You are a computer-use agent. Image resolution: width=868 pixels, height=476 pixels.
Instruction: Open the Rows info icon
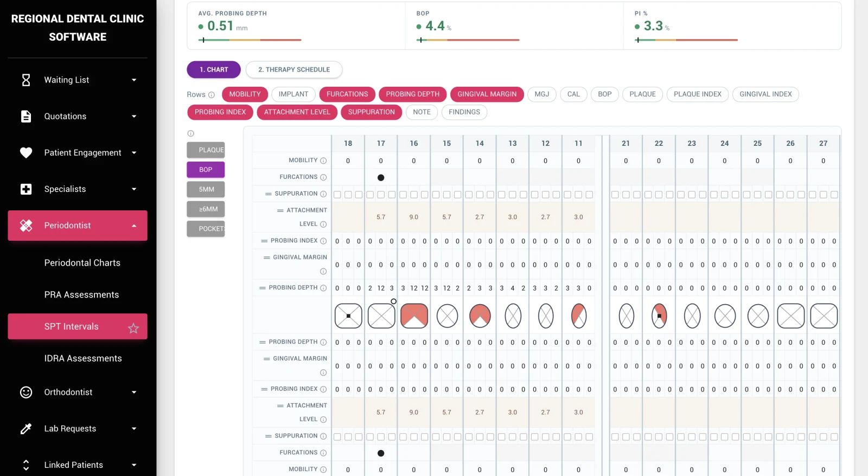coord(212,95)
